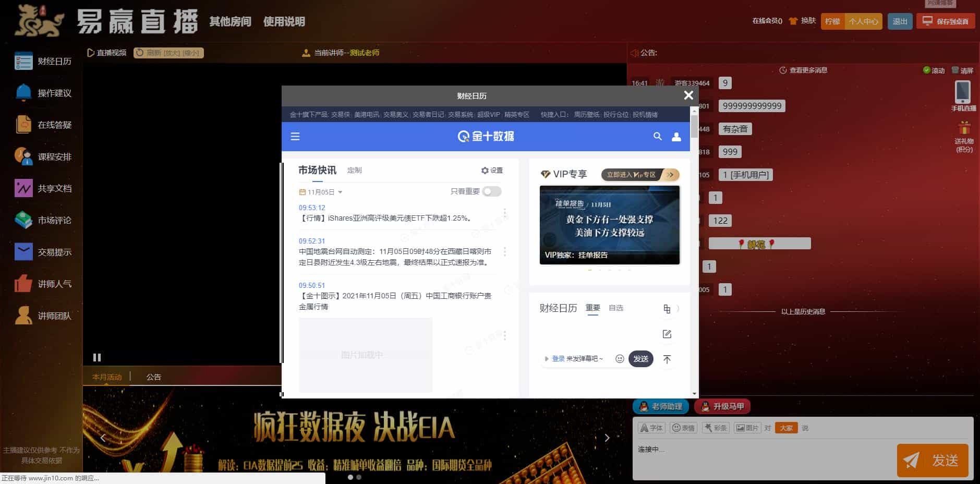Screen dimensions: 980x484
Task: Select the 重要 tab in 财经日历
Action: point(593,308)
